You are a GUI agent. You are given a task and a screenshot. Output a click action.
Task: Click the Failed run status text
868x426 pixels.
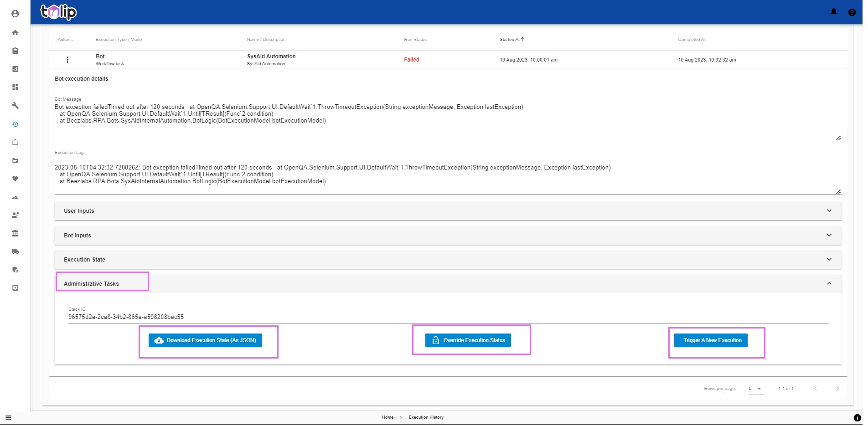[x=411, y=60]
